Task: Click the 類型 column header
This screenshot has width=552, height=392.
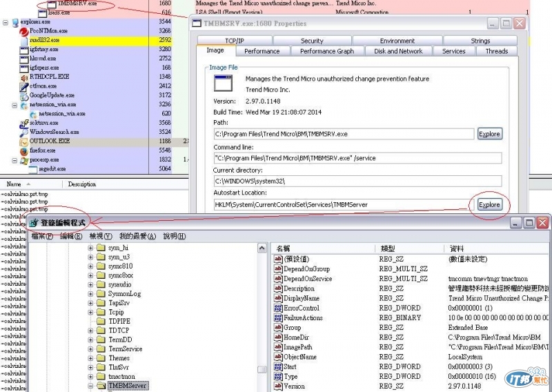Action: pos(410,248)
